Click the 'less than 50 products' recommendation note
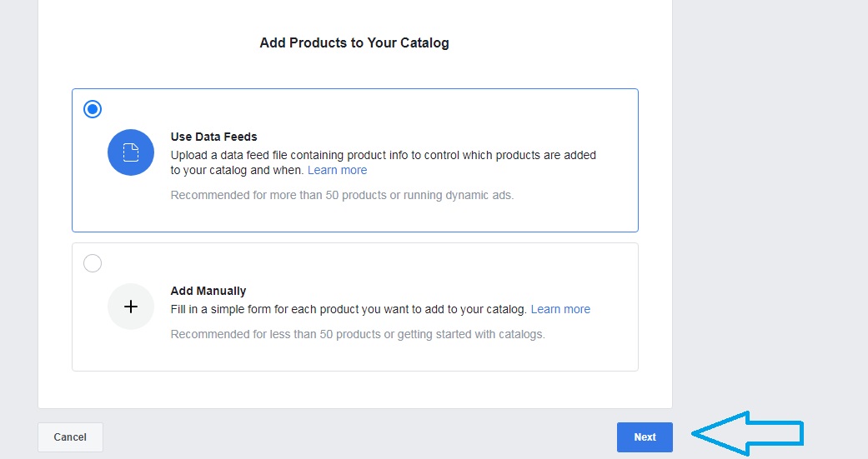This screenshot has width=868, height=459. pyautogui.click(x=358, y=334)
